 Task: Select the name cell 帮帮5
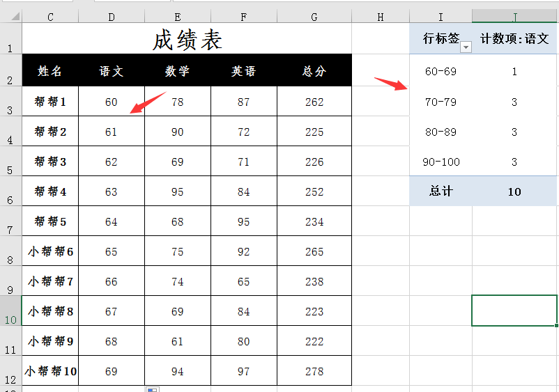pos(50,221)
